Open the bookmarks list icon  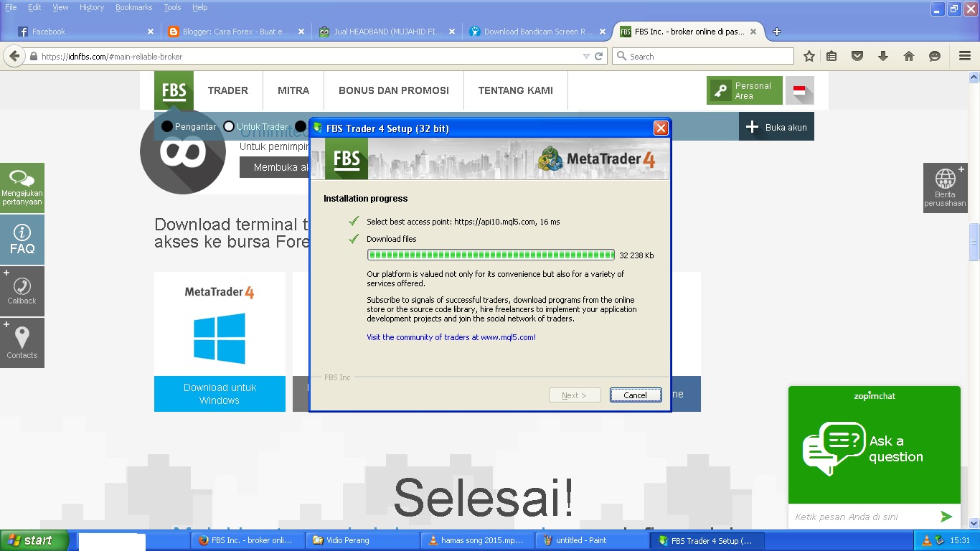click(x=831, y=56)
